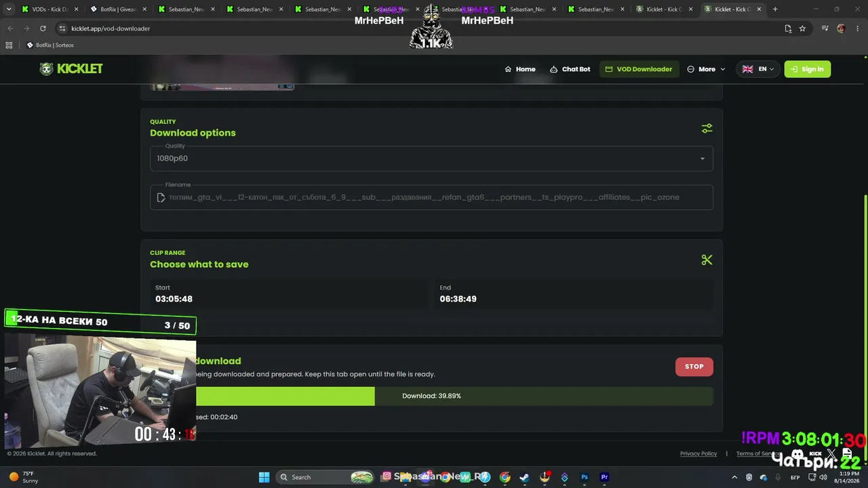Expand the More menu

[706, 69]
